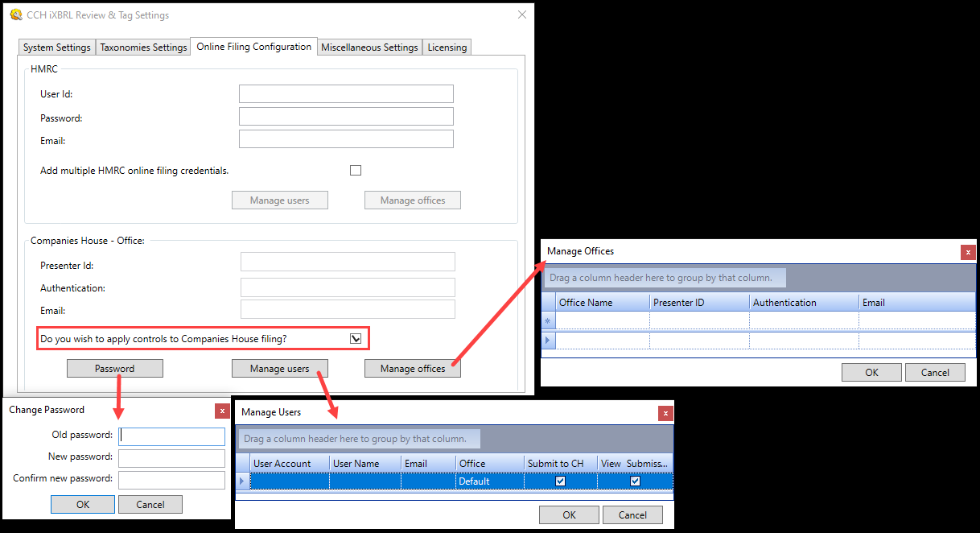Screen dimensions: 980x533
Task: Click the Companies House Email field
Action: click(x=348, y=309)
